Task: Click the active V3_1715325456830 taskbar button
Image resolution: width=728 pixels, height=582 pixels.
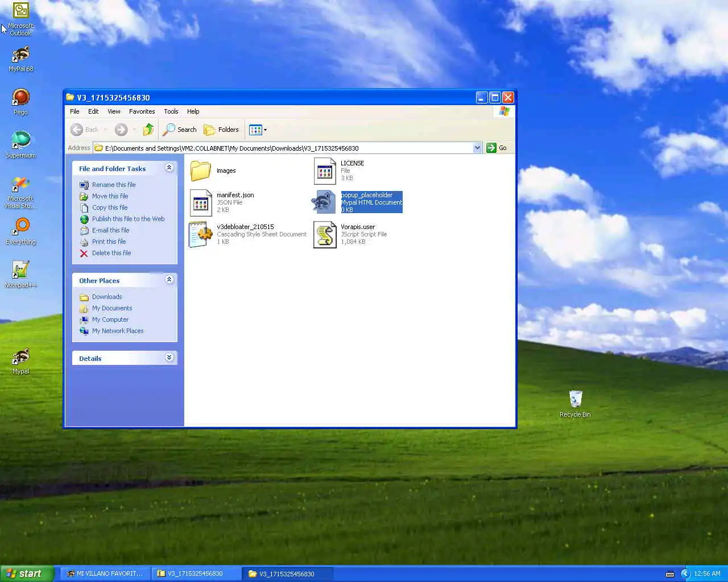Action: coord(287,573)
